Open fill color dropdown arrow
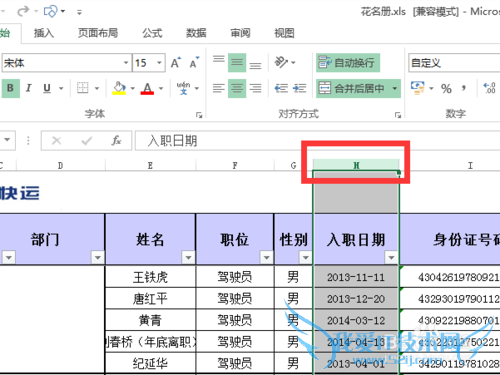 [x=133, y=88]
